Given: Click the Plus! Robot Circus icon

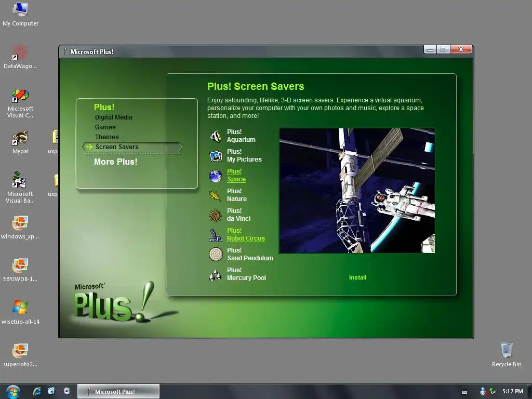Looking at the screenshot, I should pos(216,235).
